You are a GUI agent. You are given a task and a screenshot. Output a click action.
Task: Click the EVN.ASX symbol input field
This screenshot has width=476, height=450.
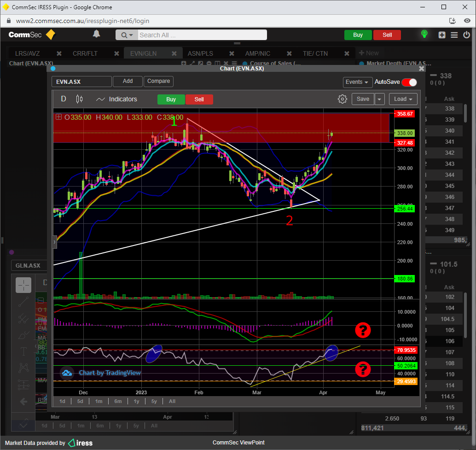pos(81,82)
